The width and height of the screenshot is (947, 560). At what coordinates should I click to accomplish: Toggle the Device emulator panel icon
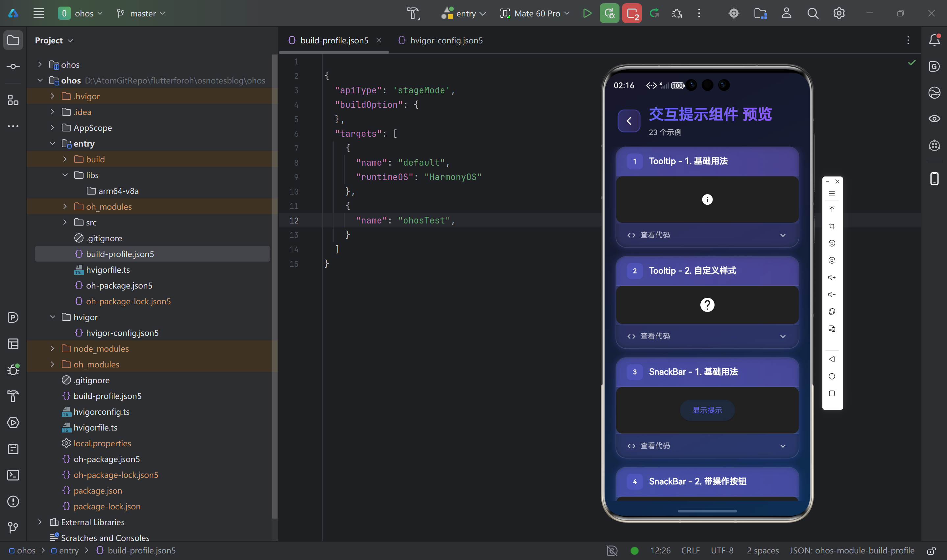934,178
